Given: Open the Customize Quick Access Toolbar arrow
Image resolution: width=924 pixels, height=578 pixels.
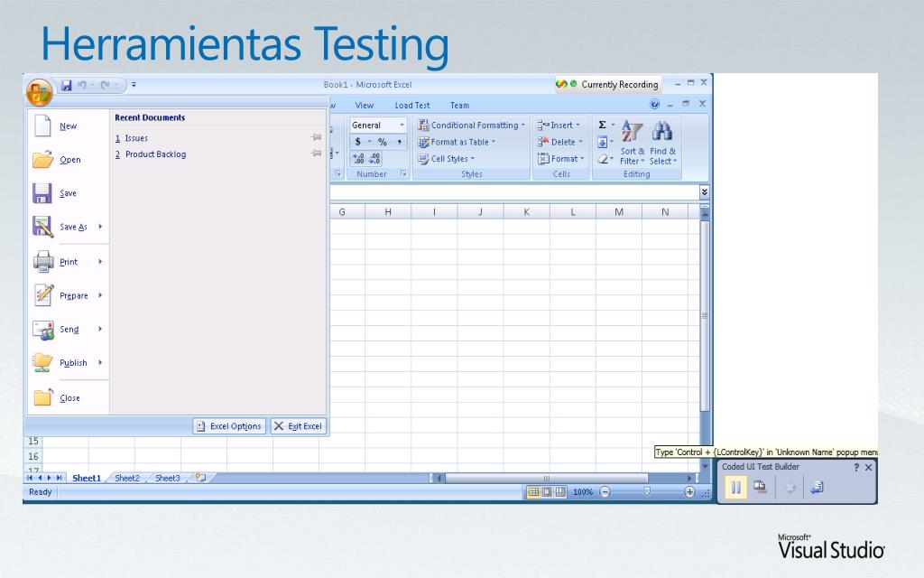Looking at the screenshot, I should click(134, 85).
